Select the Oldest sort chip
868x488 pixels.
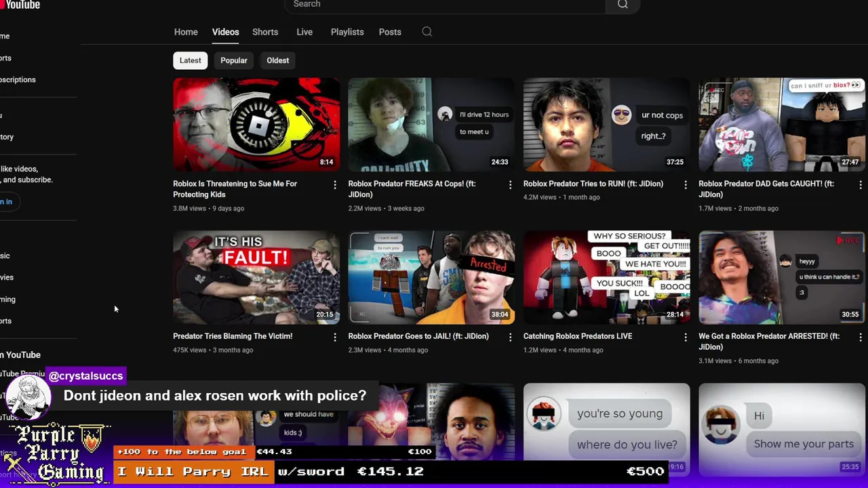click(277, 60)
